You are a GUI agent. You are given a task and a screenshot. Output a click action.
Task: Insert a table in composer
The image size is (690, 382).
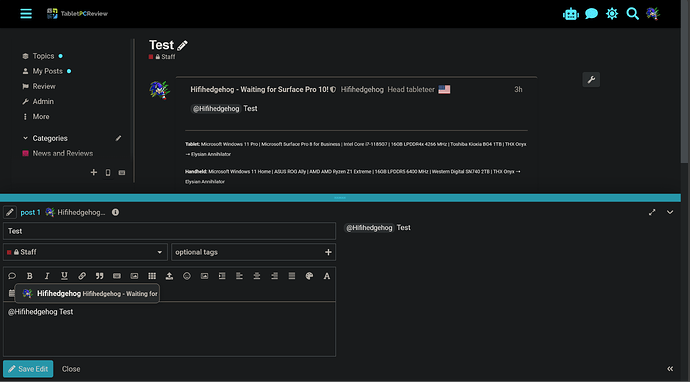tap(152, 276)
